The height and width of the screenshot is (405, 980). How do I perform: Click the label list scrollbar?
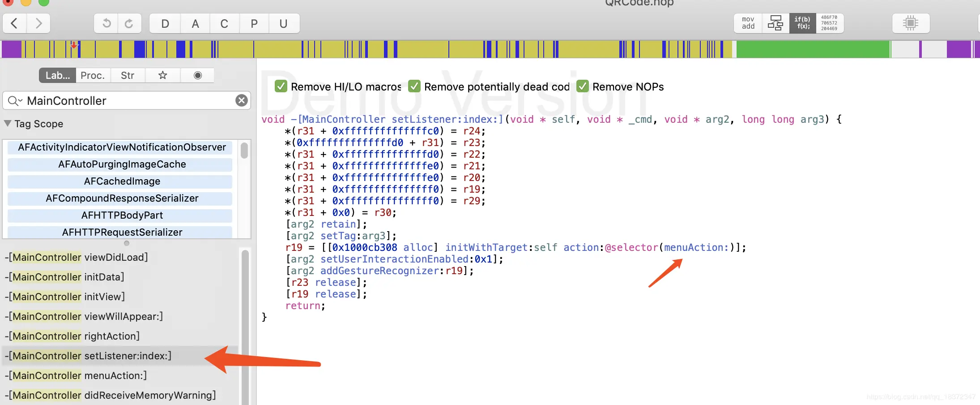pos(245,327)
